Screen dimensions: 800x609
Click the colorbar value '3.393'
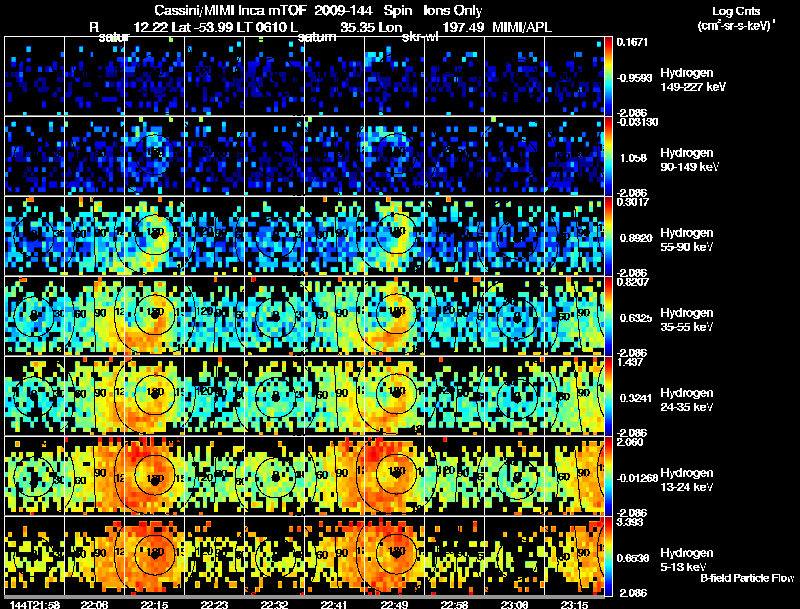pos(630,522)
